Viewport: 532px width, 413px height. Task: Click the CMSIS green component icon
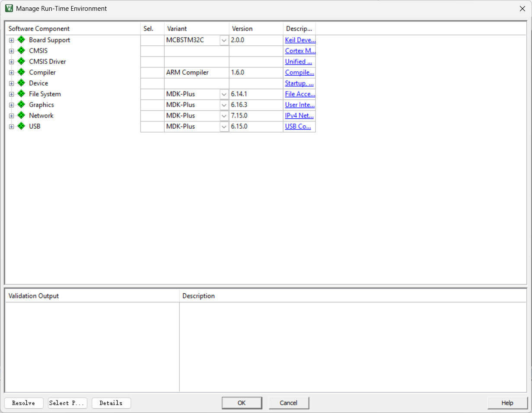pos(22,51)
